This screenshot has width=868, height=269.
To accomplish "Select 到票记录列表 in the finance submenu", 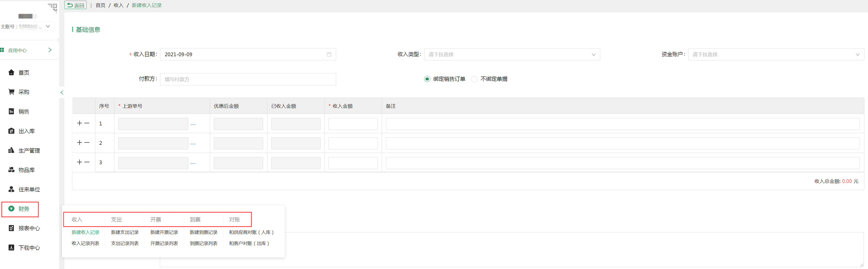I will click(x=204, y=244).
